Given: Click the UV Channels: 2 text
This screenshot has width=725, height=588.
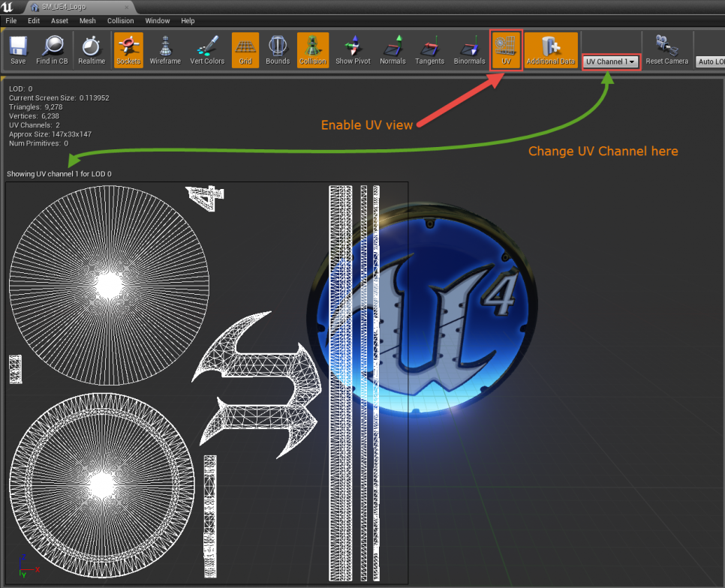Looking at the screenshot, I should [35, 125].
